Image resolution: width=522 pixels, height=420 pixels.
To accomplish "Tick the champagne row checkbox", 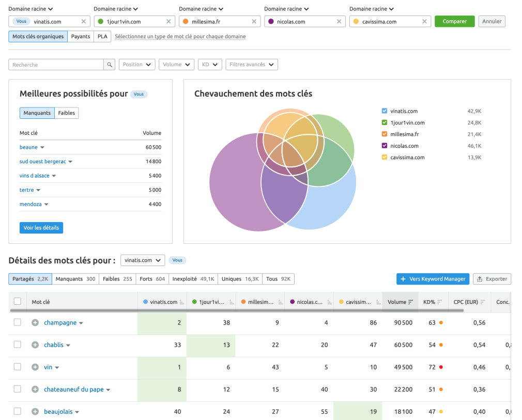I will [17, 322].
